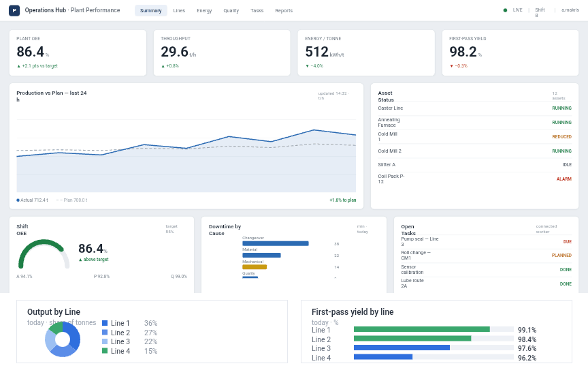Click the Actual 712.4 t legend entry
Viewport: 588px width, 368px height.
(32, 200)
